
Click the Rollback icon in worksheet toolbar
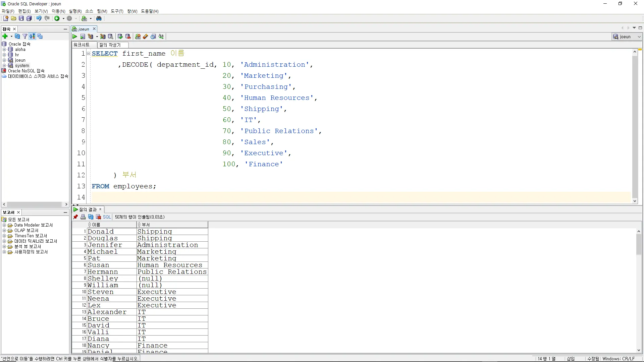tap(128, 37)
